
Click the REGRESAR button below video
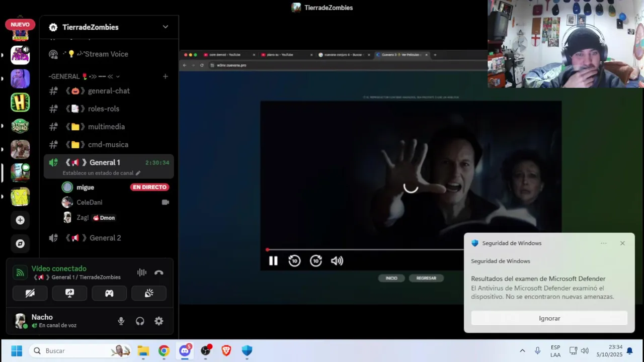point(426,278)
